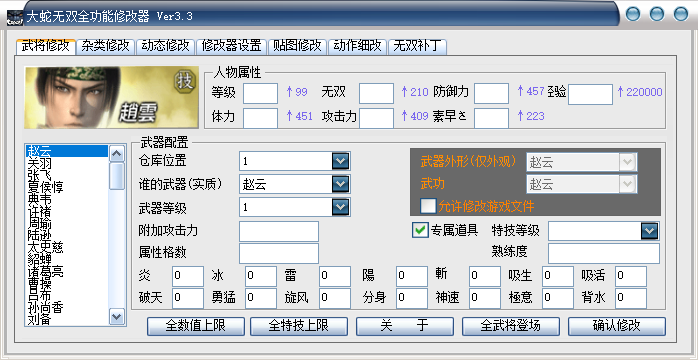
Task: Select 诸葛亮 in character list
Action: [67, 271]
